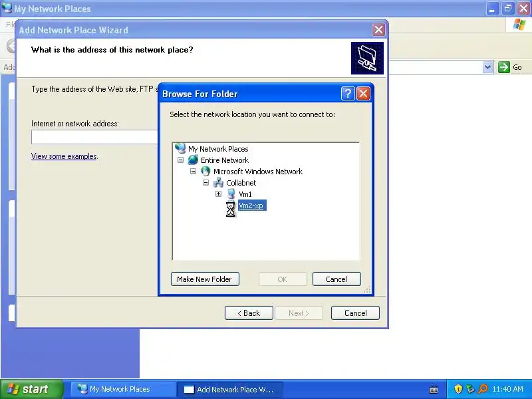The width and height of the screenshot is (532, 399).
Task: Click the network connection tray icon
Action: tap(470, 388)
